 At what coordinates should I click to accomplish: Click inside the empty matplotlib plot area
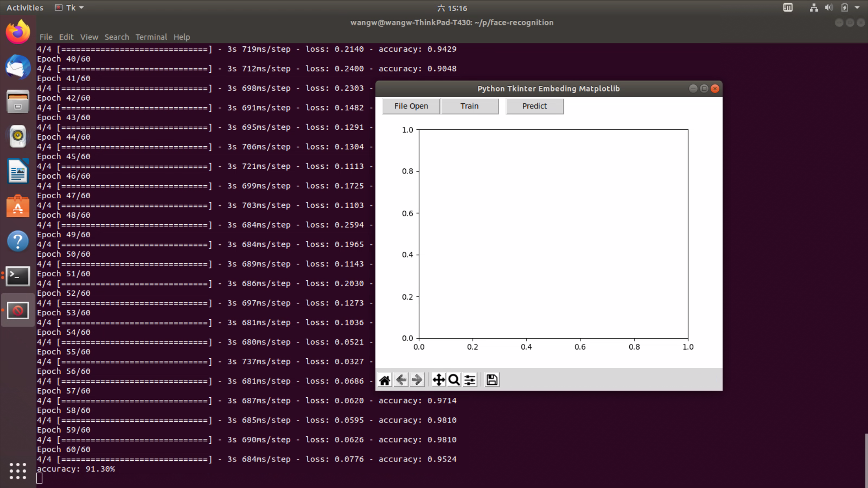click(553, 234)
